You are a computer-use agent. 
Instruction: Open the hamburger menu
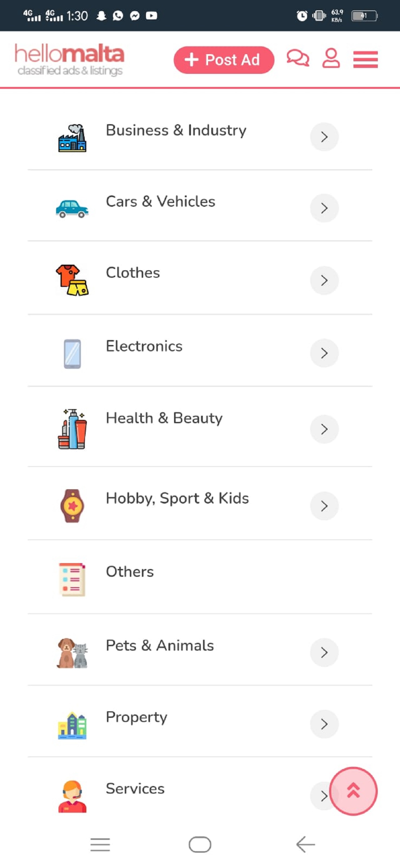pyautogui.click(x=365, y=60)
